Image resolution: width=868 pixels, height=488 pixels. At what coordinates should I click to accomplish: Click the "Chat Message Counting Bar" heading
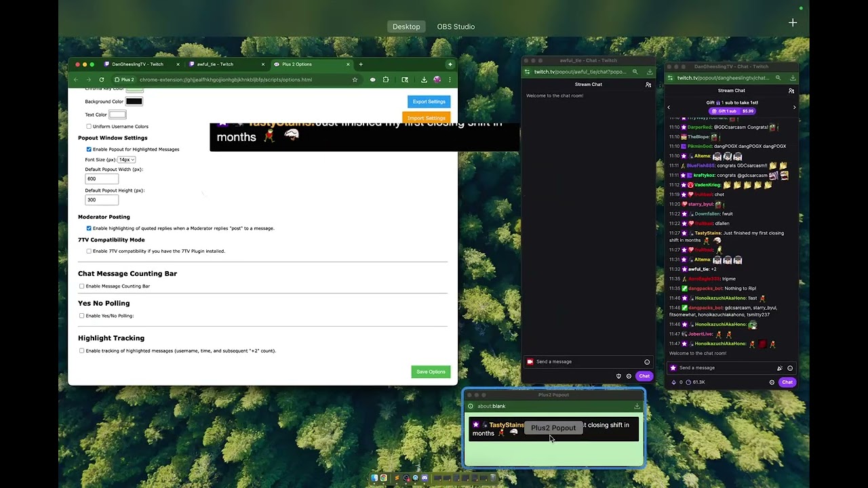point(127,274)
